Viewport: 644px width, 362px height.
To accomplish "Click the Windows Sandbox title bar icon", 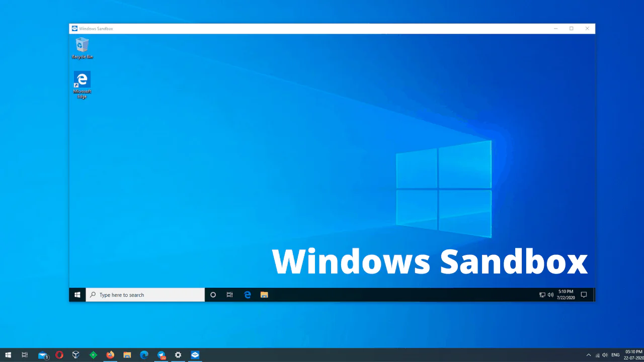I will (x=74, y=29).
